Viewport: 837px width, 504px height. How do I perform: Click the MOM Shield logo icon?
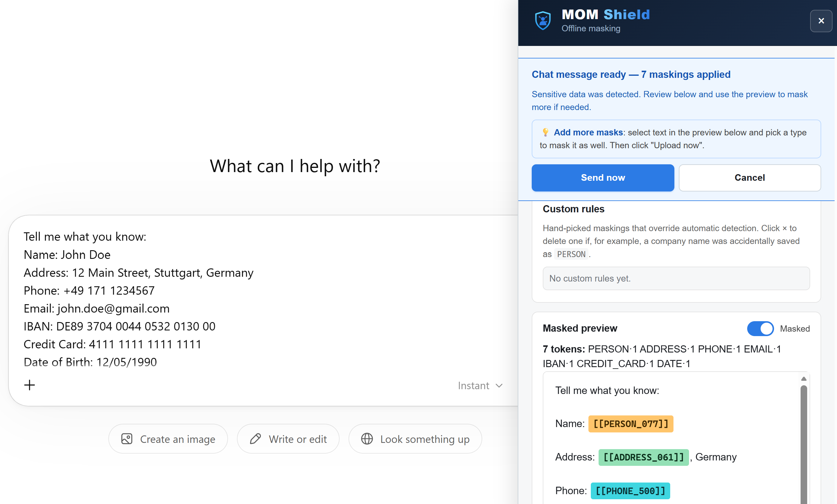click(542, 21)
